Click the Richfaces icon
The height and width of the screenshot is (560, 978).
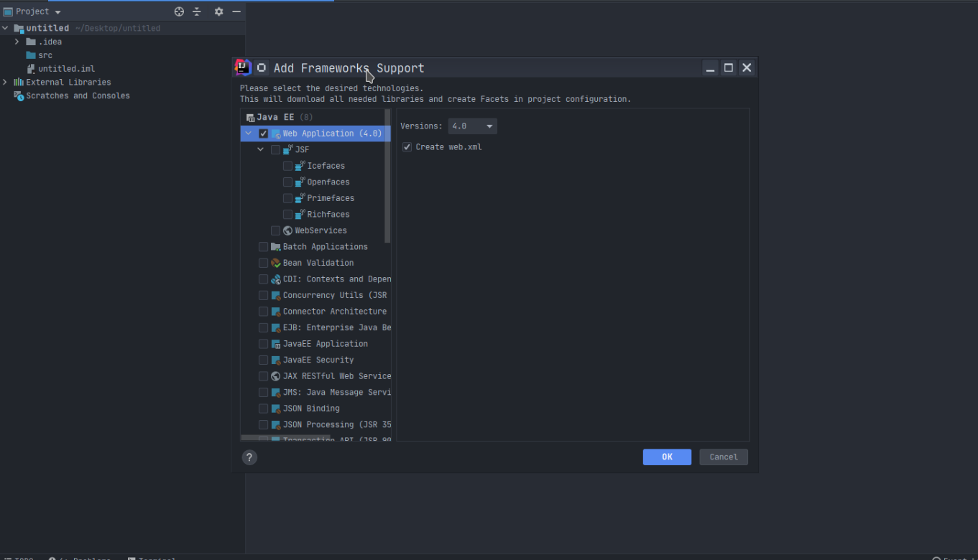[300, 214]
